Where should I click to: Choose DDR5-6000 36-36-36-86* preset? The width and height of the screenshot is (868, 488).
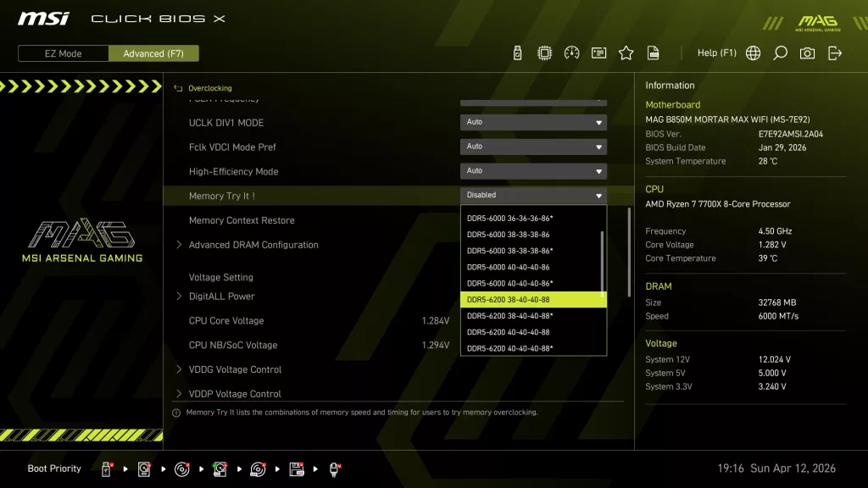(531, 218)
